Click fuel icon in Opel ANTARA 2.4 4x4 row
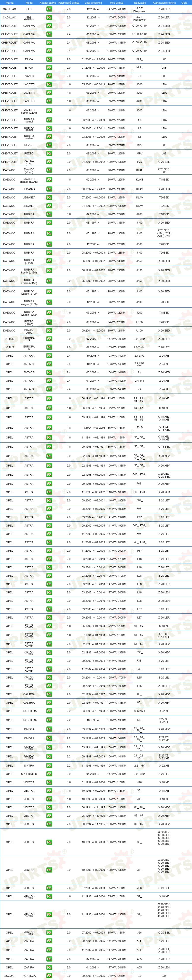 (49, 381)
